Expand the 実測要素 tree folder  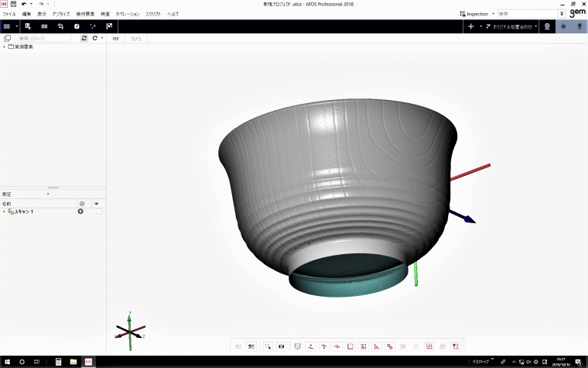click(x=4, y=47)
